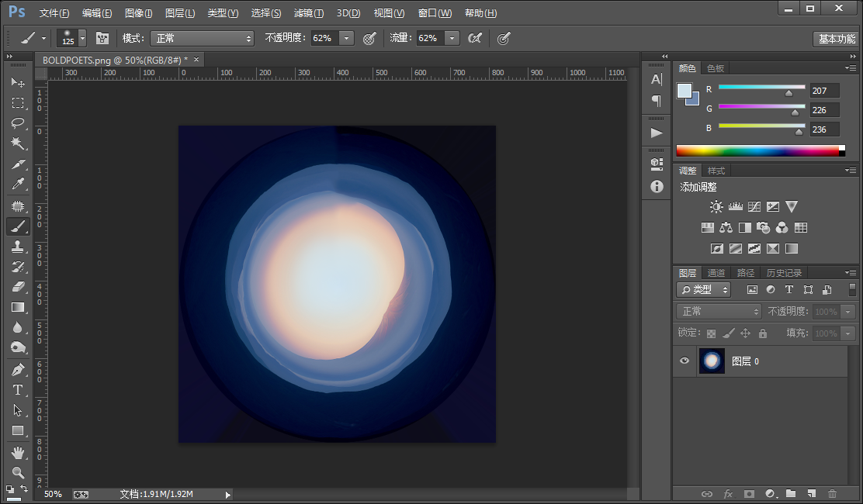Create a new layer button
The width and height of the screenshot is (863, 504).
pyautogui.click(x=811, y=494)
